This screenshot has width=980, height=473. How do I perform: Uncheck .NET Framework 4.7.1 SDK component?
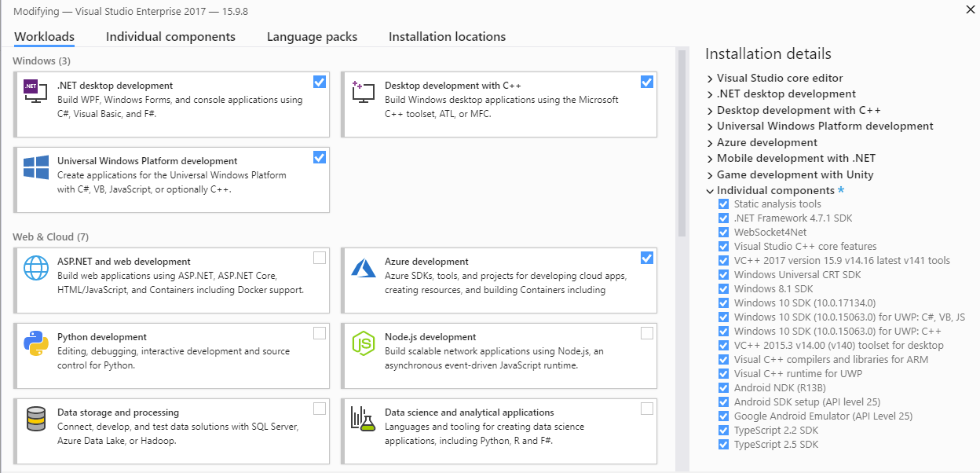pos(723,218)
